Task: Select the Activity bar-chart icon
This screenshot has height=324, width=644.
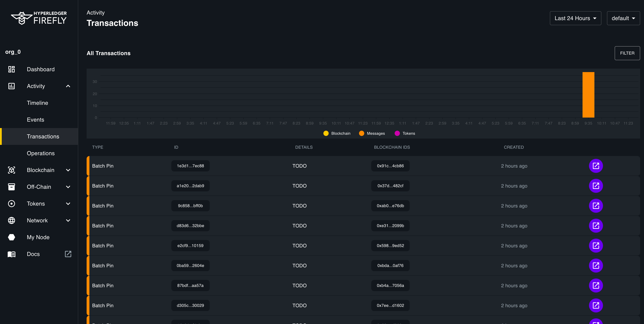Action: click(x=11, y=86)
